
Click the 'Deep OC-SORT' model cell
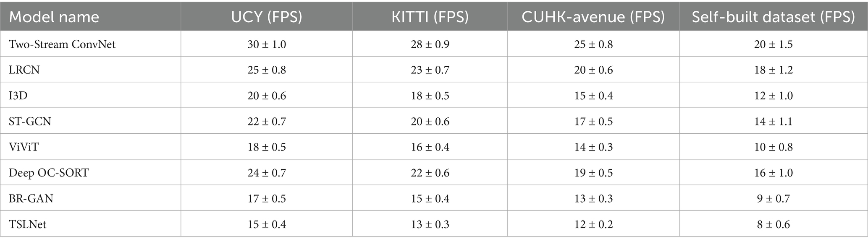click(49, 173)
